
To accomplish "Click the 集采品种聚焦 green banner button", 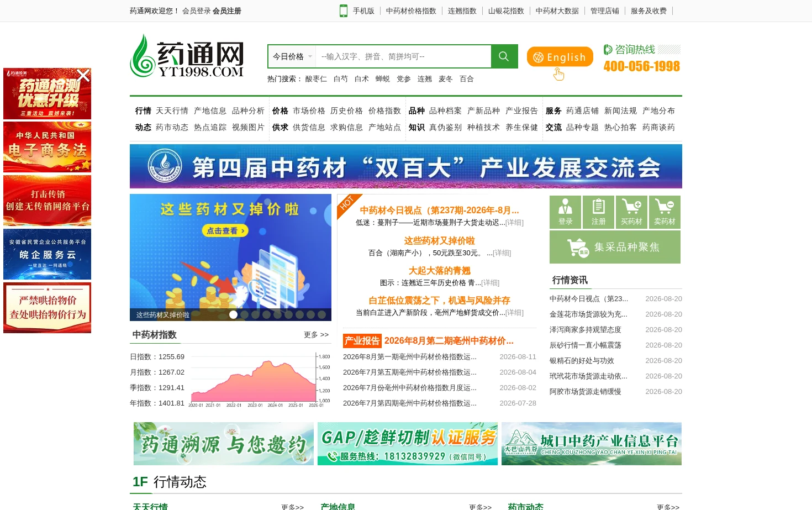I will coord(615,247).
